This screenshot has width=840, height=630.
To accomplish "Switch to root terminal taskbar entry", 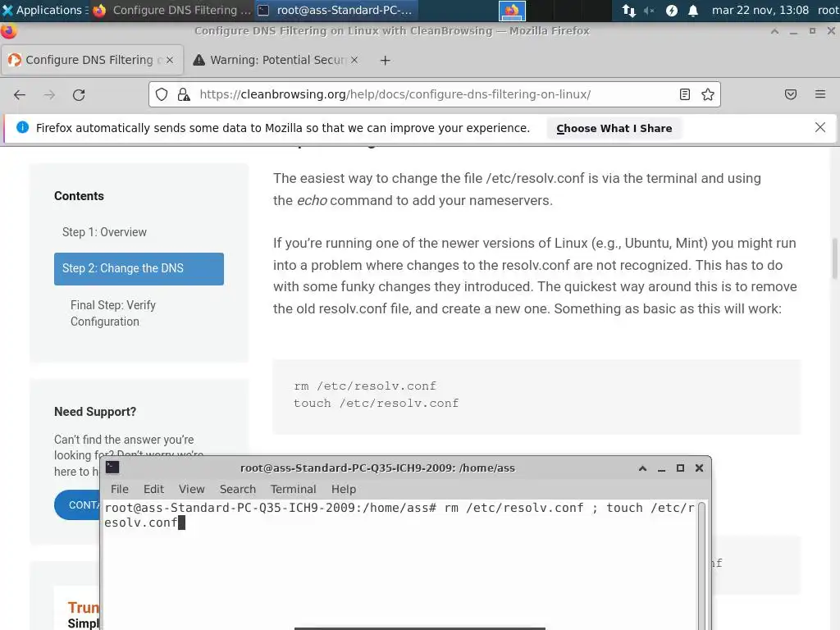I will (x=336, y=10).
